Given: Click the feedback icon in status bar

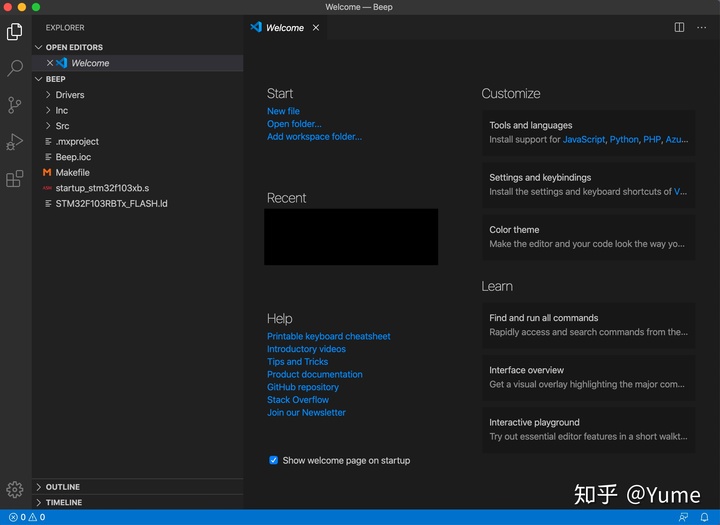Looking at the screenshot, I should [x=683, y=517].
